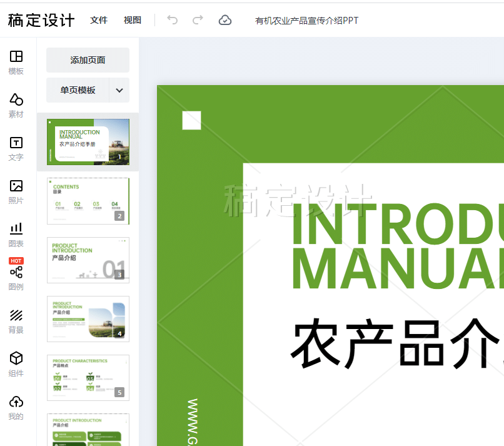Open the 文件 menu
504x446 pixels.
pos(99,20)
